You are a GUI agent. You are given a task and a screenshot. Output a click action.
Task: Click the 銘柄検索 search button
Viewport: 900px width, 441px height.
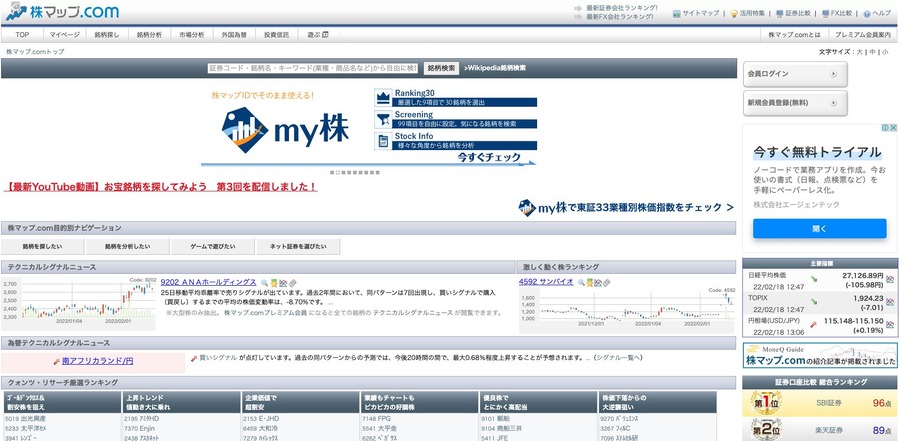(441, 68)
